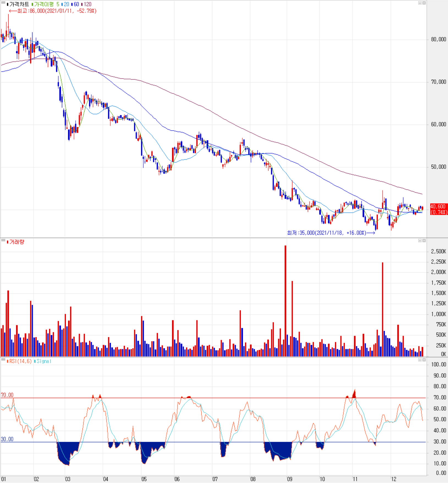Click the 12 month label on time axis
Viewport: 448px width, 483px height.
pos(394,479)
